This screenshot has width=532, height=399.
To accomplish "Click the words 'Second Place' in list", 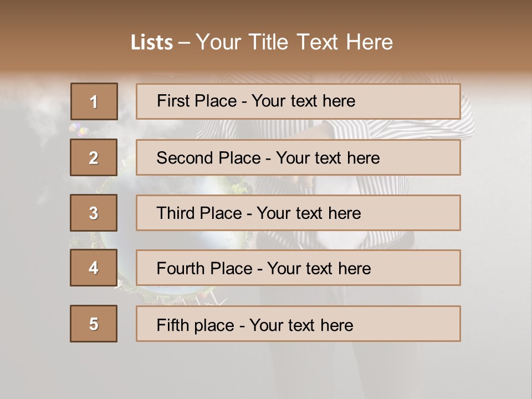I will coord(208,158).
